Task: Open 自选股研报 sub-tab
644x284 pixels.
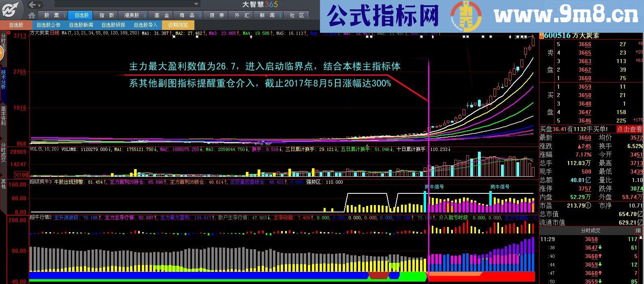Action: [x=113, y=25]
